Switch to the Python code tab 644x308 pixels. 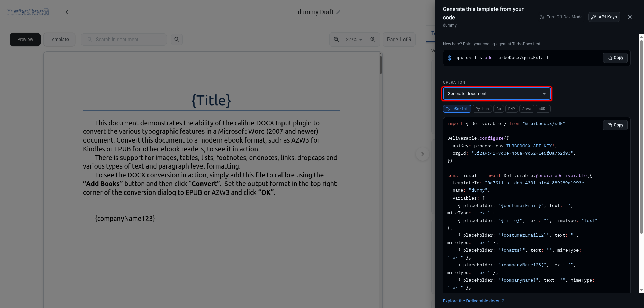tap(482, 109)
